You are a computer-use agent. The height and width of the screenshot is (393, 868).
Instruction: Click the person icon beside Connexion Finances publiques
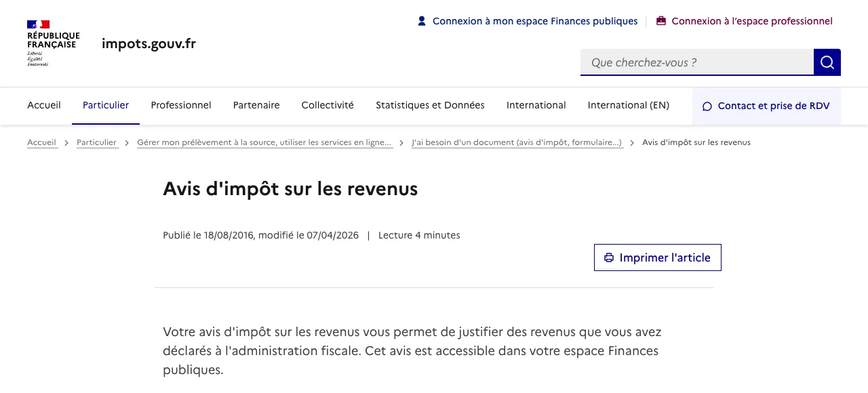[x=422, y=21]
